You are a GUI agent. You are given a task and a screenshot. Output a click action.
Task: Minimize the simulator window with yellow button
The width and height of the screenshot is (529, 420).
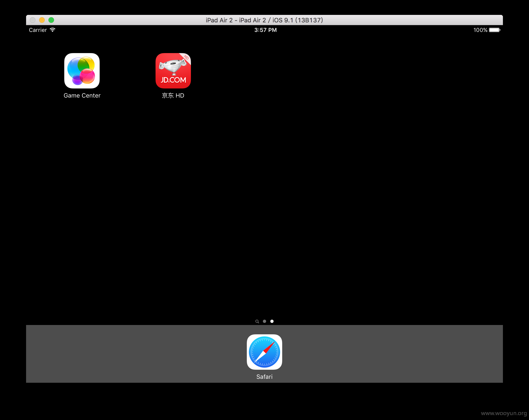point(42,20)
